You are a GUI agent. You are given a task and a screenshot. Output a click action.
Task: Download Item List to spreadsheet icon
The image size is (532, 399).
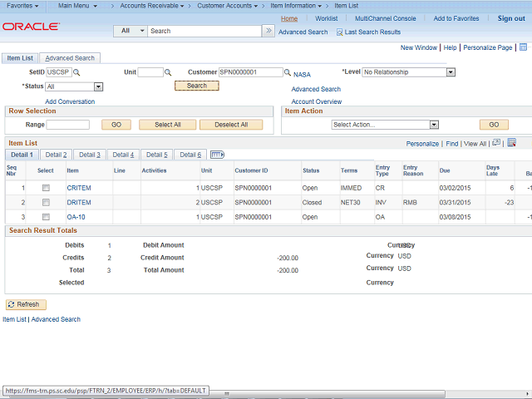(511, 143)
